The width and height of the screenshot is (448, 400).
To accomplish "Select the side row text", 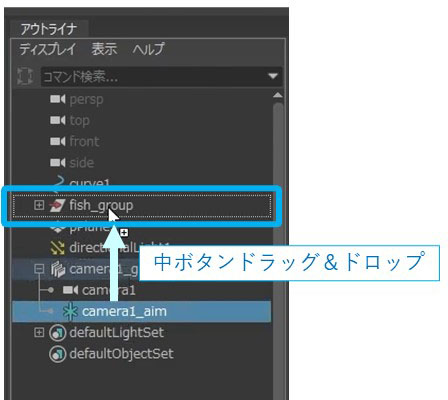I will click(82, 163).
